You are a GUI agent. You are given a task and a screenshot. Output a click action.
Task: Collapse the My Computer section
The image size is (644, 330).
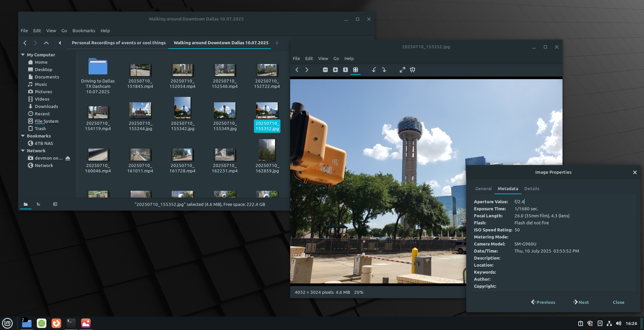(x=23, y=55)
